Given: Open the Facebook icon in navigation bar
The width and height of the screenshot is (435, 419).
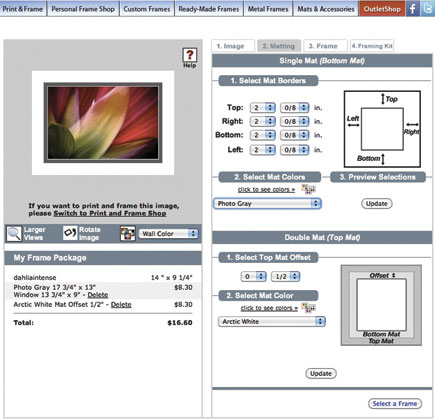Looking at the screenshot, I should (413, 8).
